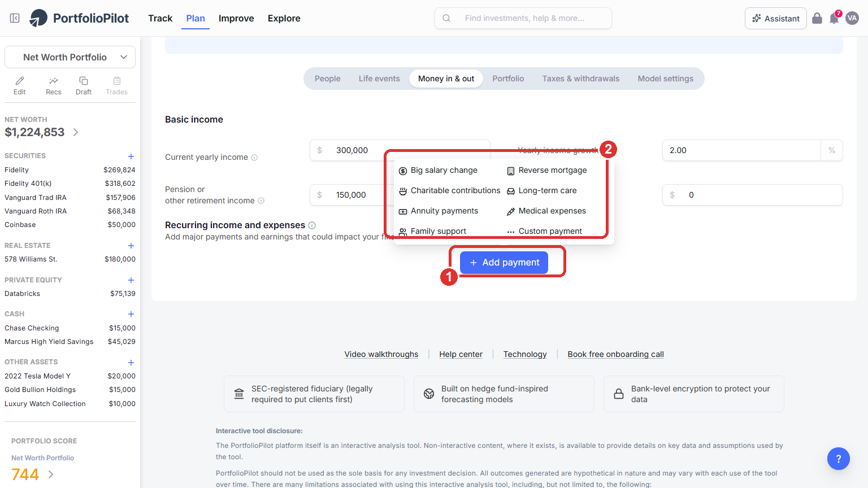
Task: Expand Net Worth Portfolio dropdown
Action: coord(70,57)
